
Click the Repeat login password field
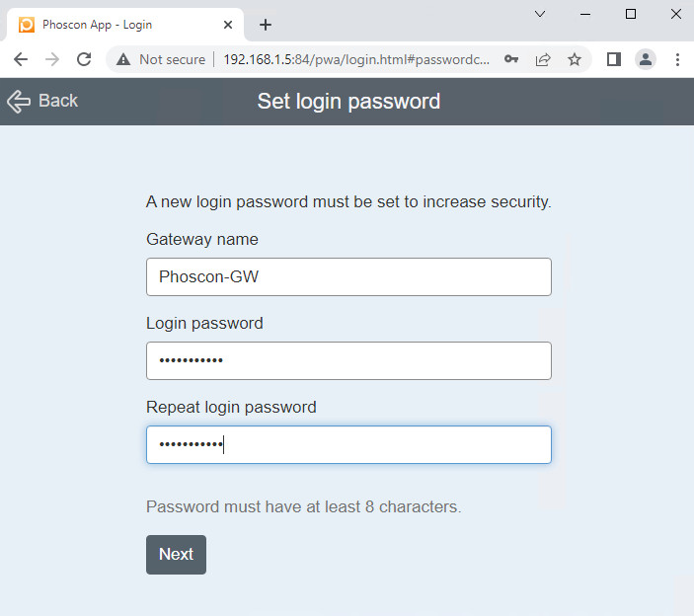point(348,445)
